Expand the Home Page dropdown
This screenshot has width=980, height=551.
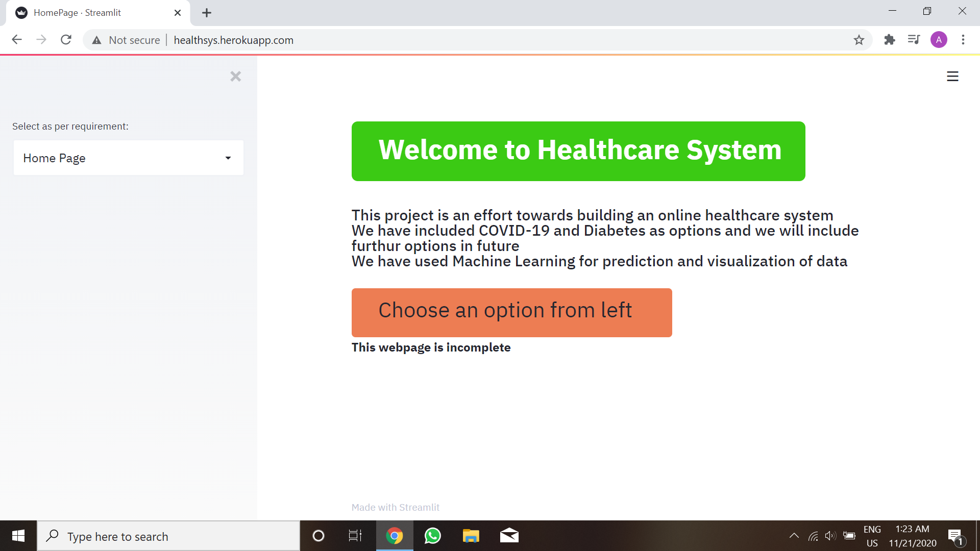click(128, 158)
